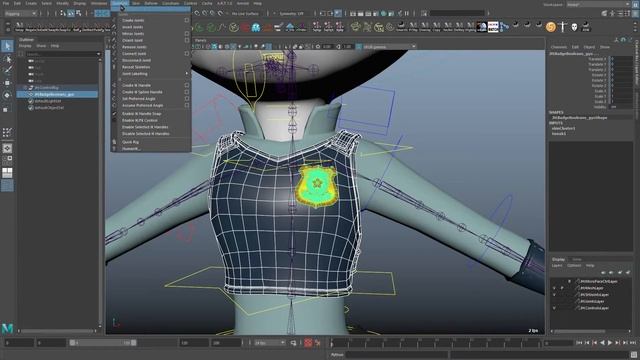Click the Maya logo icon at bottom-left
The image size is (640, 360).
[7, 328]
